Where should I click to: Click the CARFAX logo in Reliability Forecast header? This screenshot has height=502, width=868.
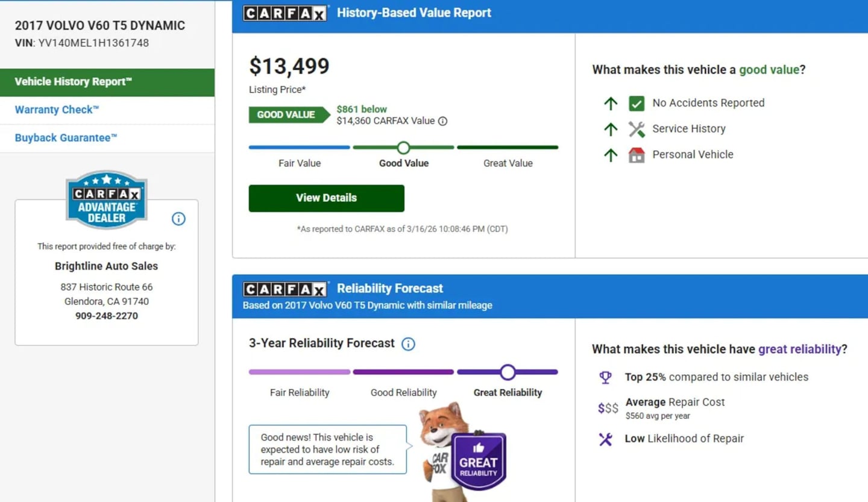point(286,289)
